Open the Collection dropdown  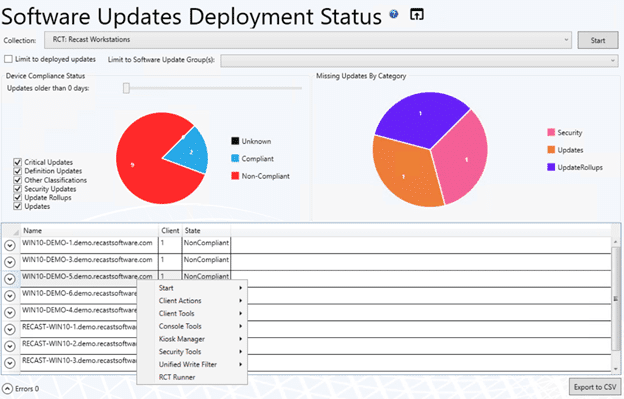pos(308,40)
